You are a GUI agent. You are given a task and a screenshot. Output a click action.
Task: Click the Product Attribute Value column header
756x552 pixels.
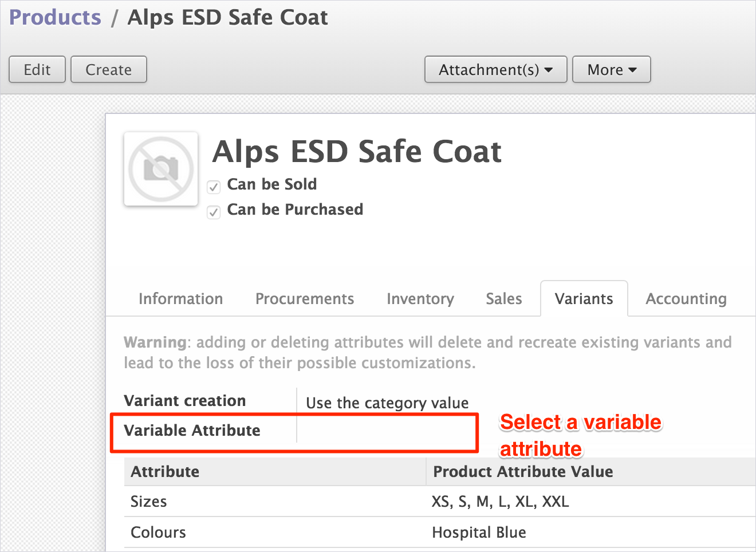pyautogui.click(x=522, y=472)
